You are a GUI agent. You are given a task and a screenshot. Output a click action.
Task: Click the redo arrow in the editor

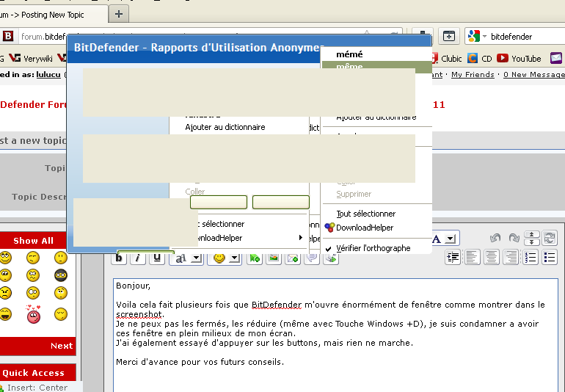click(514, 238)
